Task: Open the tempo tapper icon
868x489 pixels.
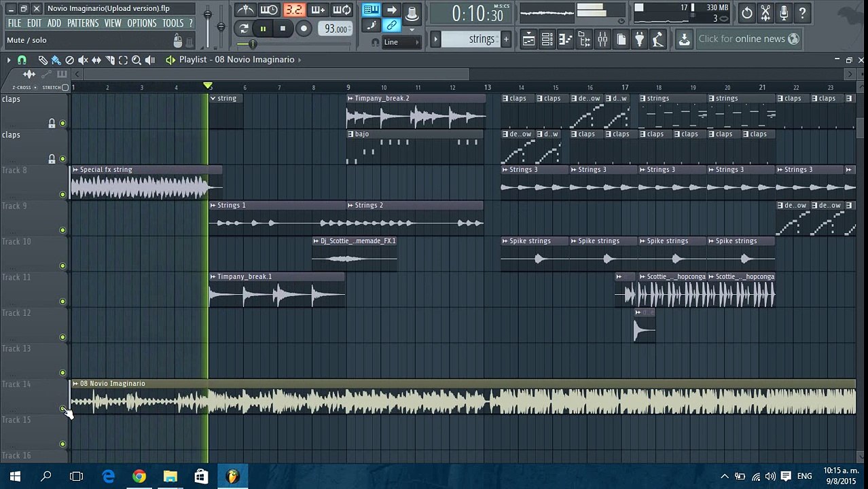Action: coord(657,39)
